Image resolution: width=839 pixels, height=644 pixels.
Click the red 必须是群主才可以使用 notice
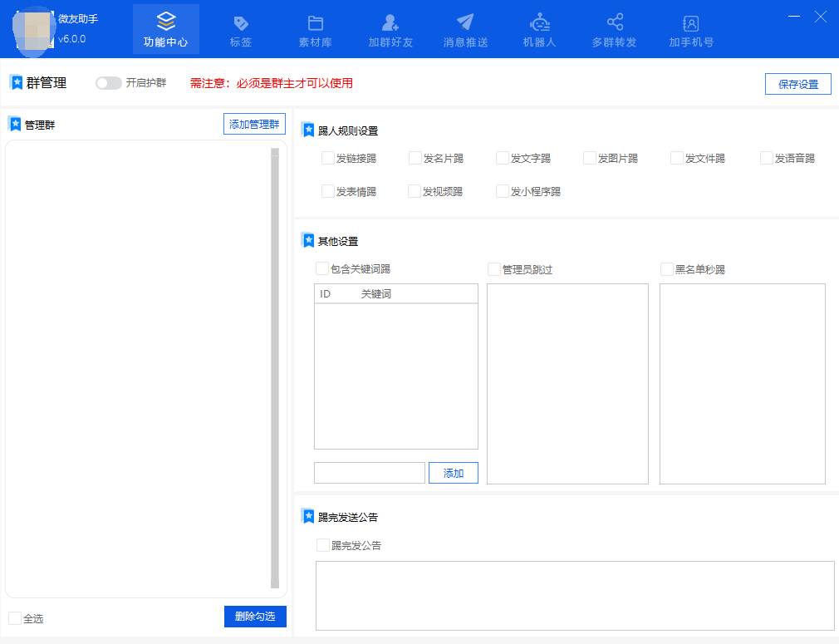coord(294,83)
